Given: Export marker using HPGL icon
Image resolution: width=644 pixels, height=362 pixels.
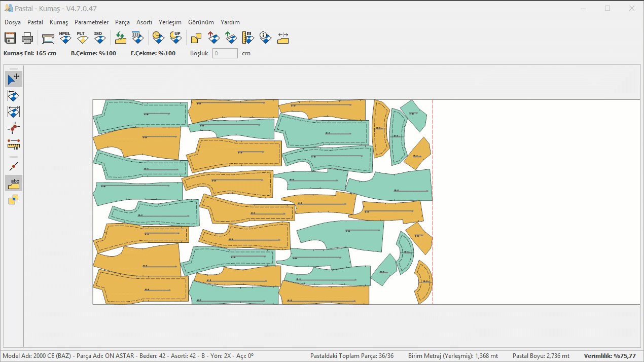Looking at the screenshot, I should (x=65, y=38).
